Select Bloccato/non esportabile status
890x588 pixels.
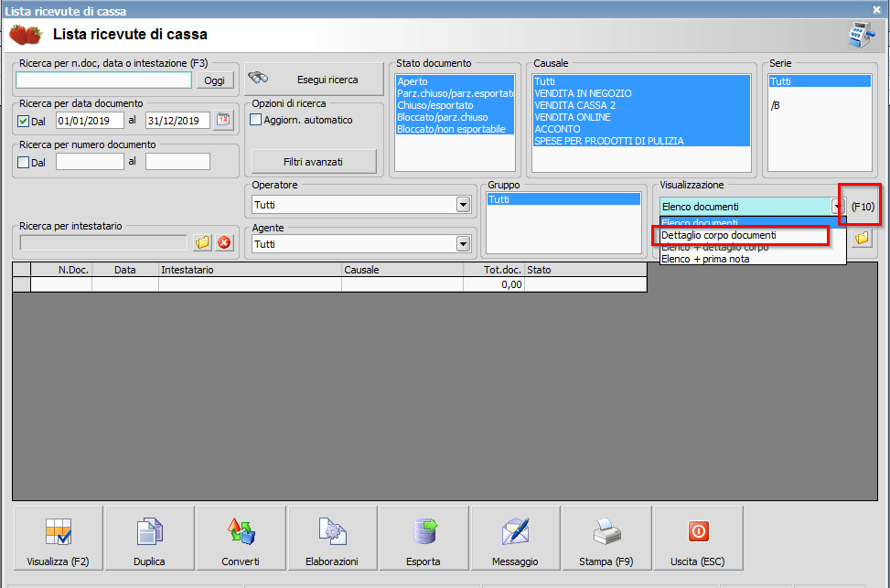pyautogui.click(x=456, y=129)
